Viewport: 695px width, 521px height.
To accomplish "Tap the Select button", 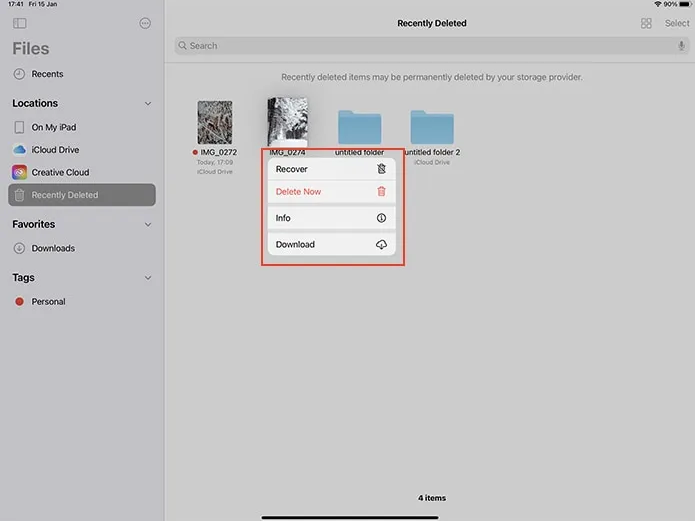I will coord(677,24).
